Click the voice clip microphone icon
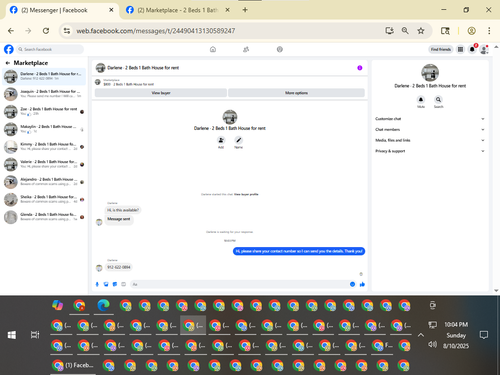 [97, 284]
